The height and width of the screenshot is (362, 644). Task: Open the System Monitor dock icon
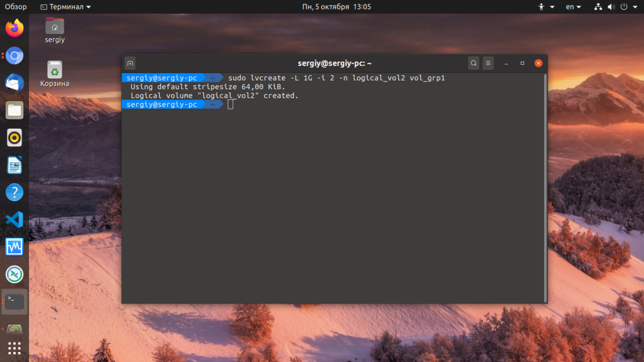click(14, 247)
